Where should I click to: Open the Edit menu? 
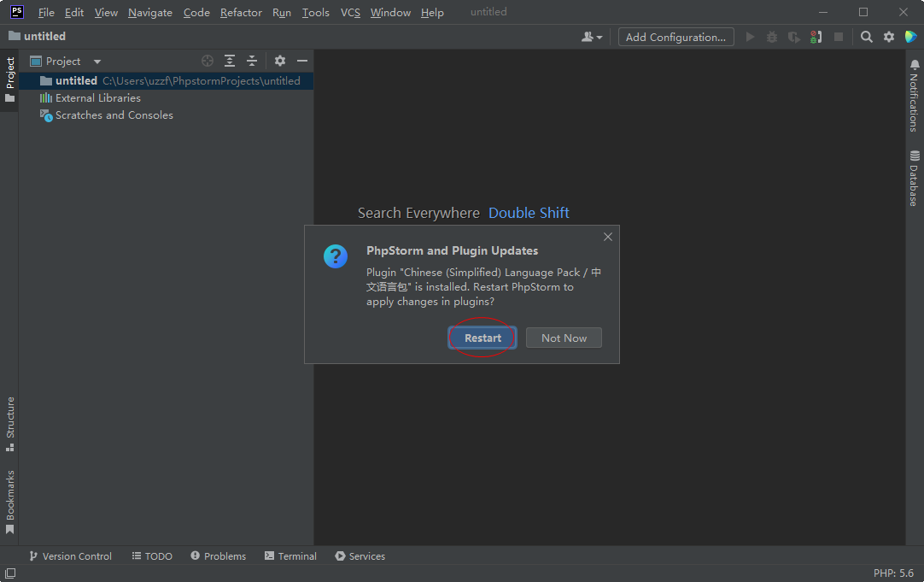pyautogui.click(x=74, y=12)
